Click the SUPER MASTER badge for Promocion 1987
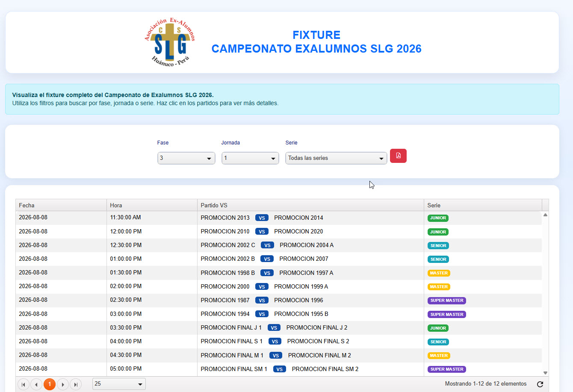The image size is (573, 392). click(446, 301)
